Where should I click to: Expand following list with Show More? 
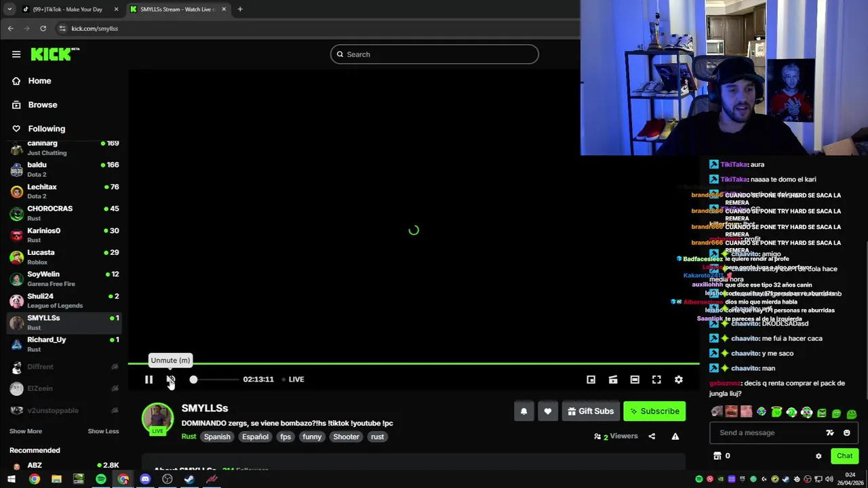click(x=26, y=431)
